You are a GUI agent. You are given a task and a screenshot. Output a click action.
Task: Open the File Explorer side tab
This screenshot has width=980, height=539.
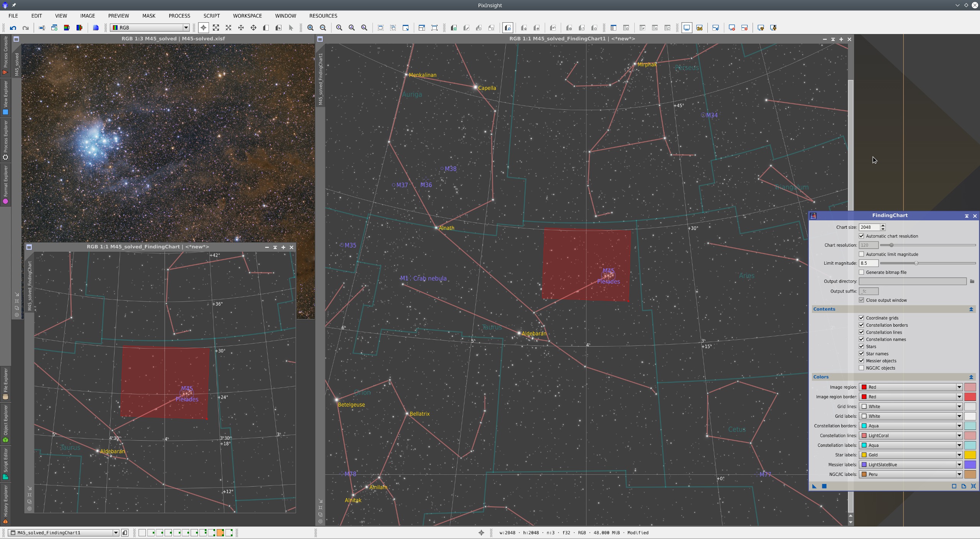point(5,384)
